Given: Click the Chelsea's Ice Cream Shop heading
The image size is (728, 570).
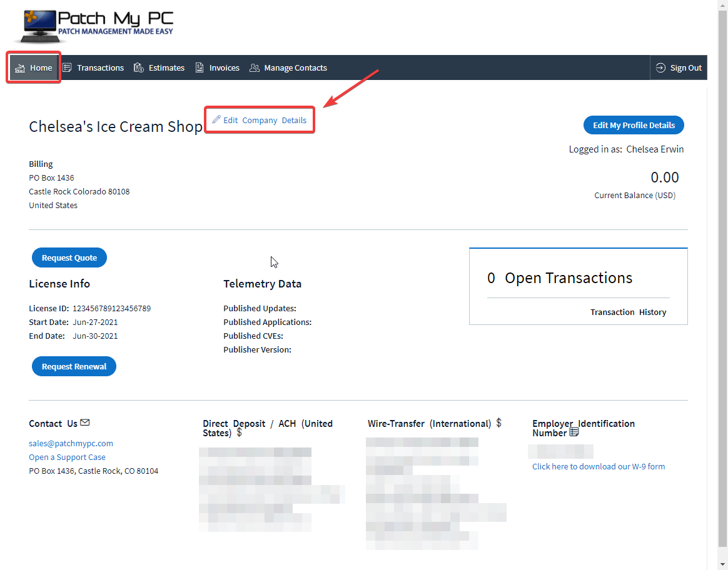Looking at the screenshot, I should 116,127.
